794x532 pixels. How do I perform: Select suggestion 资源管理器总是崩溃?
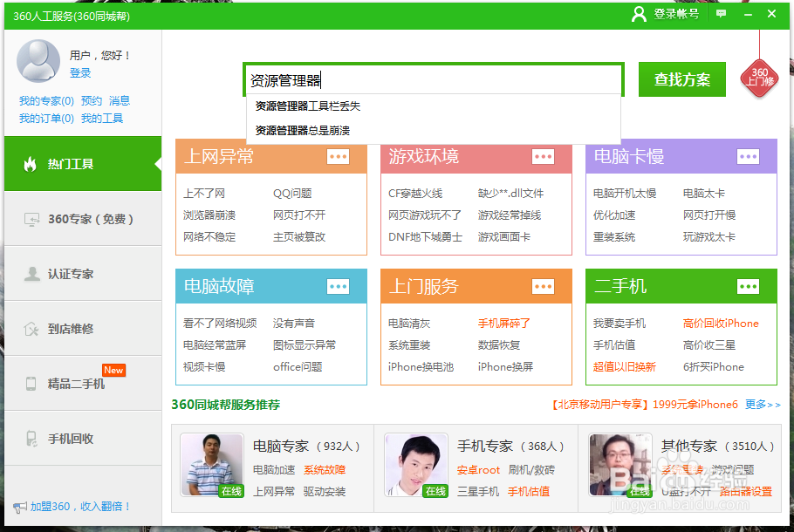tap(434, 131)
